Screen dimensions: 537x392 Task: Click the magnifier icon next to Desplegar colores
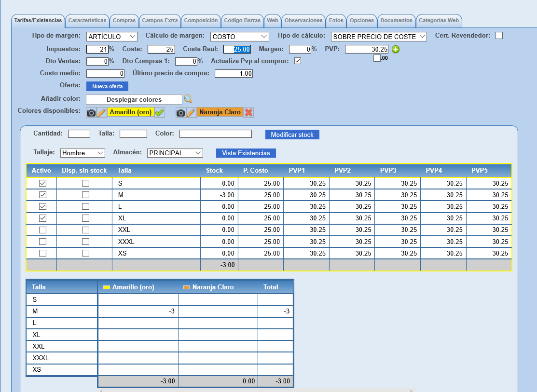188,99
